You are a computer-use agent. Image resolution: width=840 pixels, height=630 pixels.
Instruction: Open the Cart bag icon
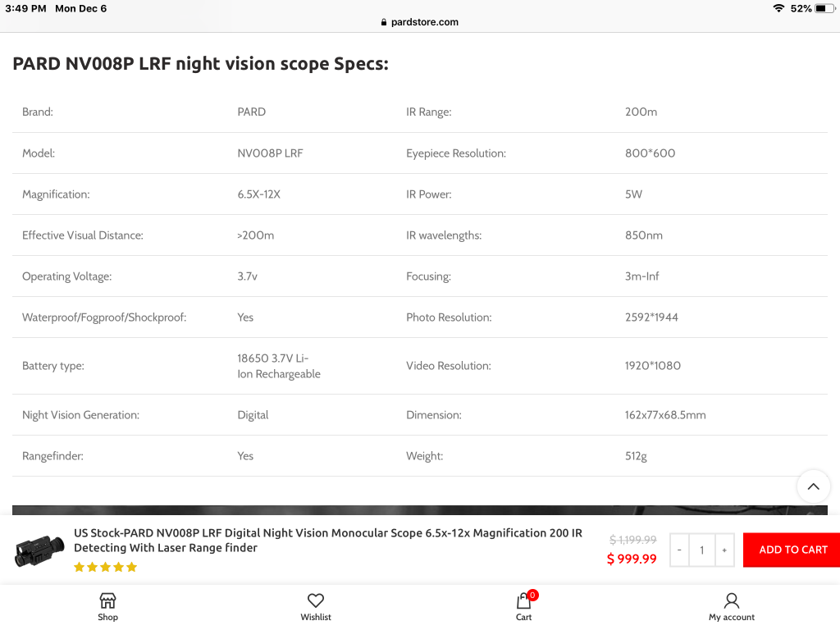click(523, 600)
